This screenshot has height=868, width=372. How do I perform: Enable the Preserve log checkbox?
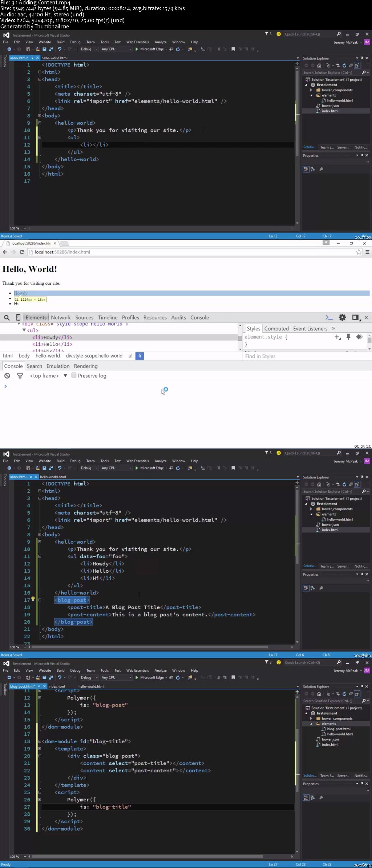point(74,375)
